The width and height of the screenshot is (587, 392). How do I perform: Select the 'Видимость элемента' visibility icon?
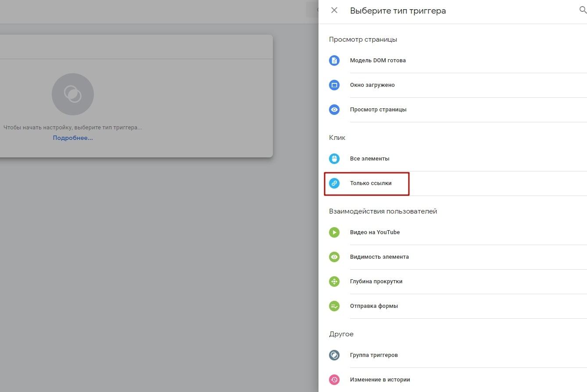[x=334, y=257]
